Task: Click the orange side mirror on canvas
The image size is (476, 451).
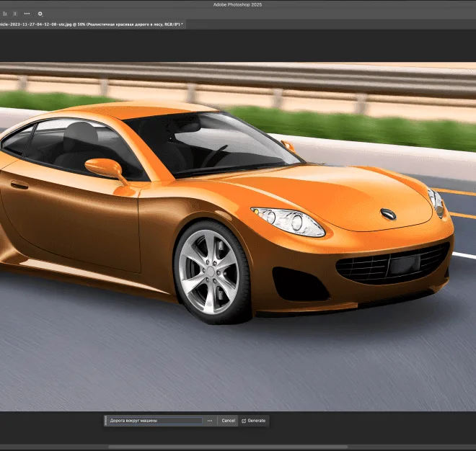Action: tap(105, 168)
